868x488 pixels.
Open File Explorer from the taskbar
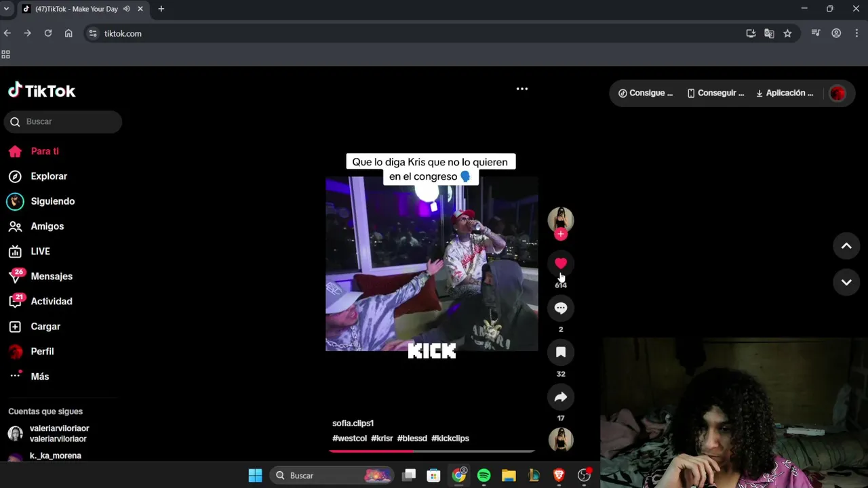pyautogui.click(x=509, y=476)
